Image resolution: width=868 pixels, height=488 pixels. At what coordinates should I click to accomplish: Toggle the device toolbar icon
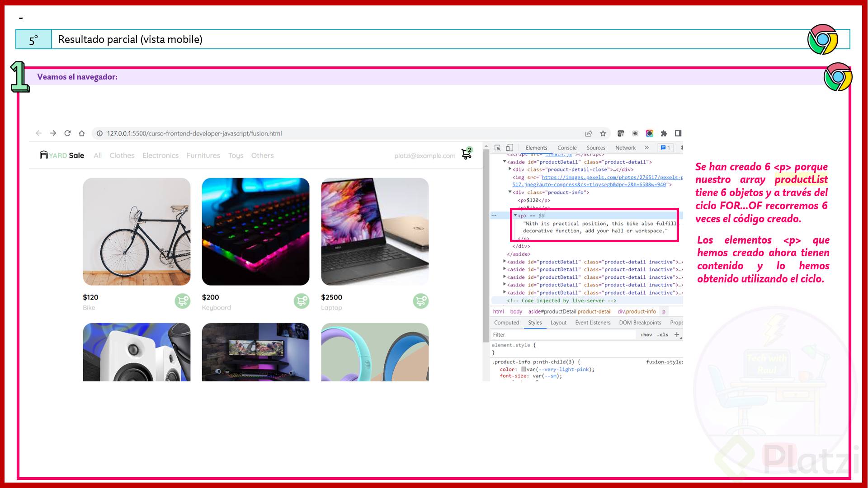click(x=509, y=148)
